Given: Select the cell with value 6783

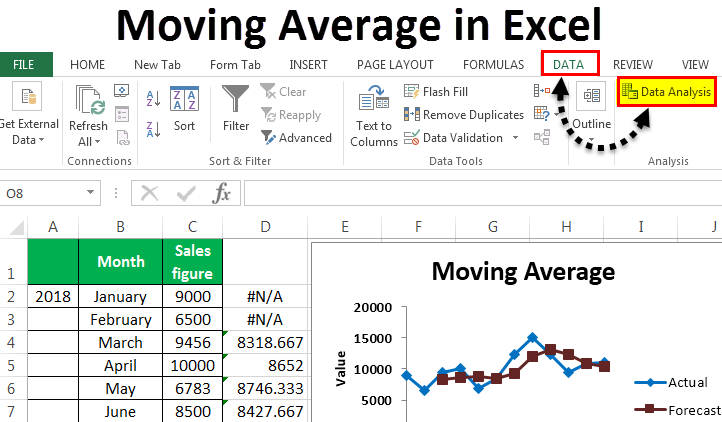Looking at the screenshot, I should [x=192, y=388].
